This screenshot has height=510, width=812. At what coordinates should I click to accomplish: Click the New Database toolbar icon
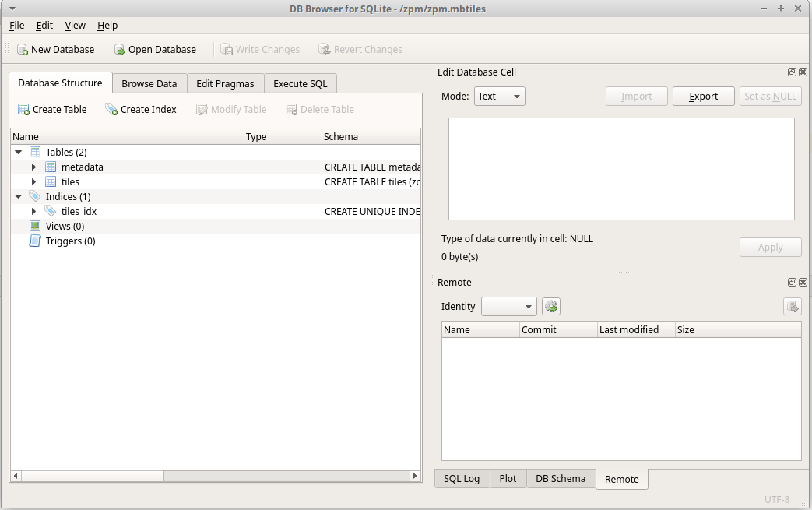point(23,50)
